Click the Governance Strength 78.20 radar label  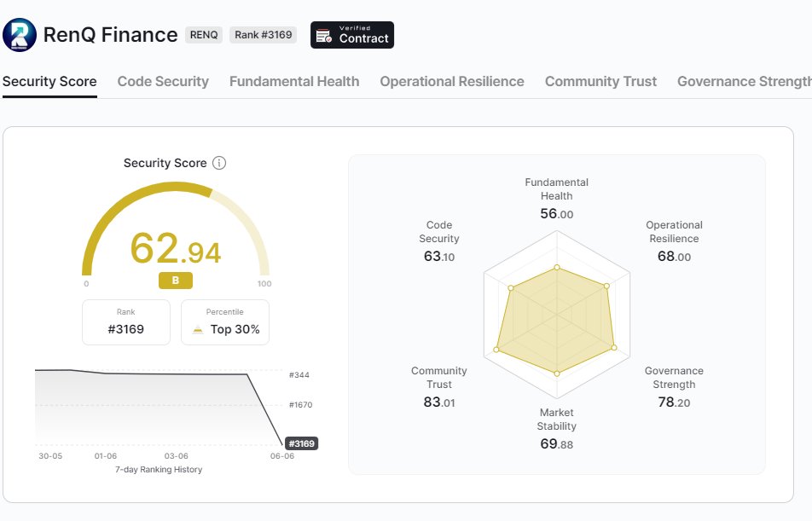click(x=674, y=387)
